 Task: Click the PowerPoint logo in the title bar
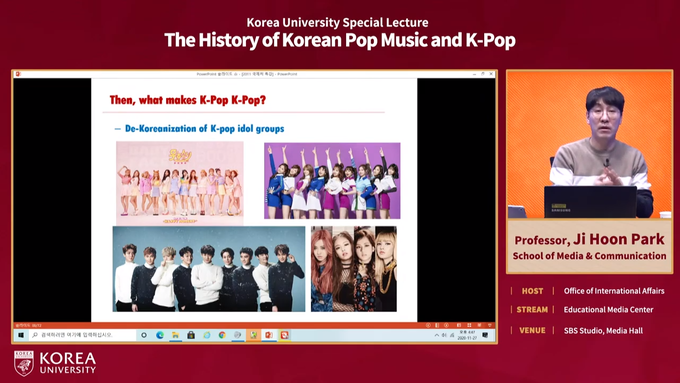click(x=18, y=74)
